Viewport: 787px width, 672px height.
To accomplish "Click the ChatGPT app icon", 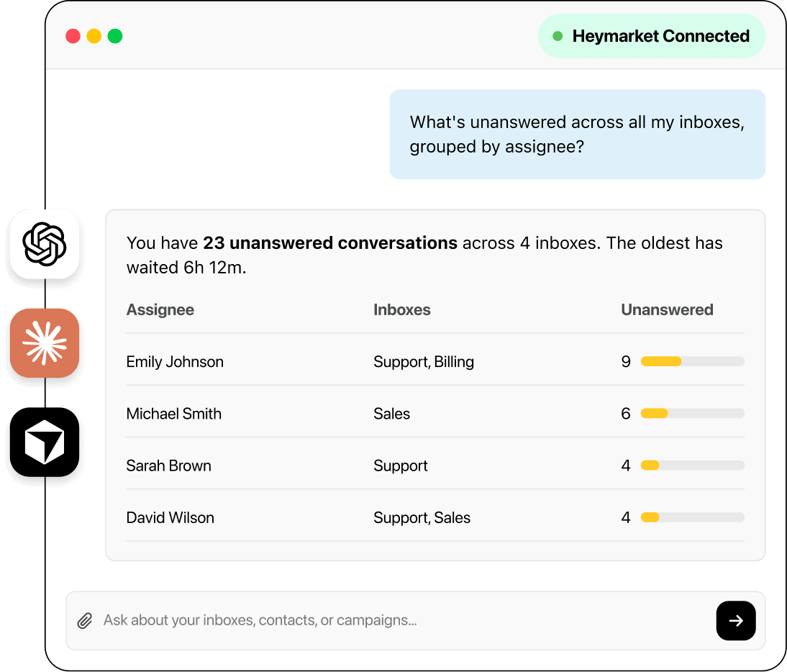I will [45, 244].
